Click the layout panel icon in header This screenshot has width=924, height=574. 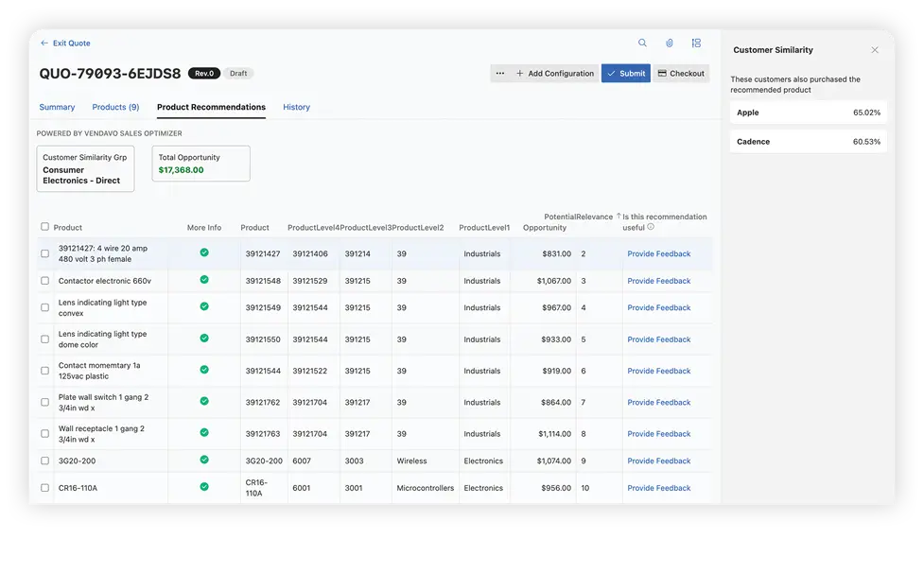point(696,43)
